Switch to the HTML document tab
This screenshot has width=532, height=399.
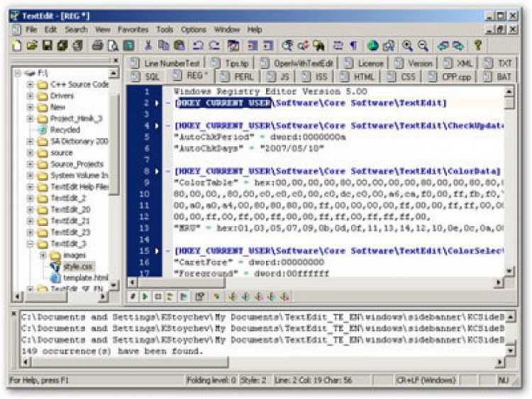point(358,77)
